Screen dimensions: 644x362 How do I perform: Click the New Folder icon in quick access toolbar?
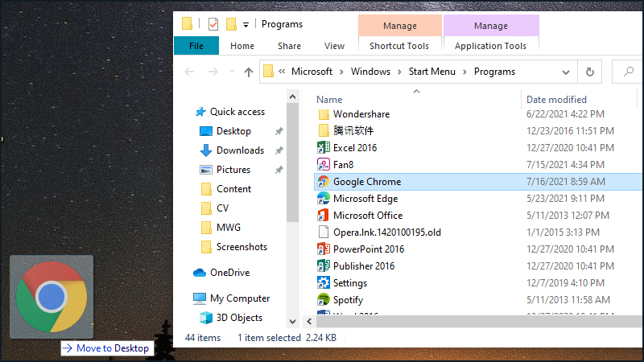coord(232,24)
